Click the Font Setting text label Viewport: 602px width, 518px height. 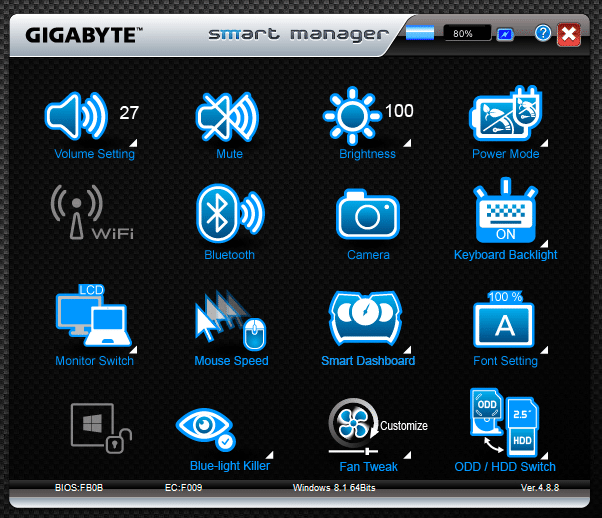point(505,361)
